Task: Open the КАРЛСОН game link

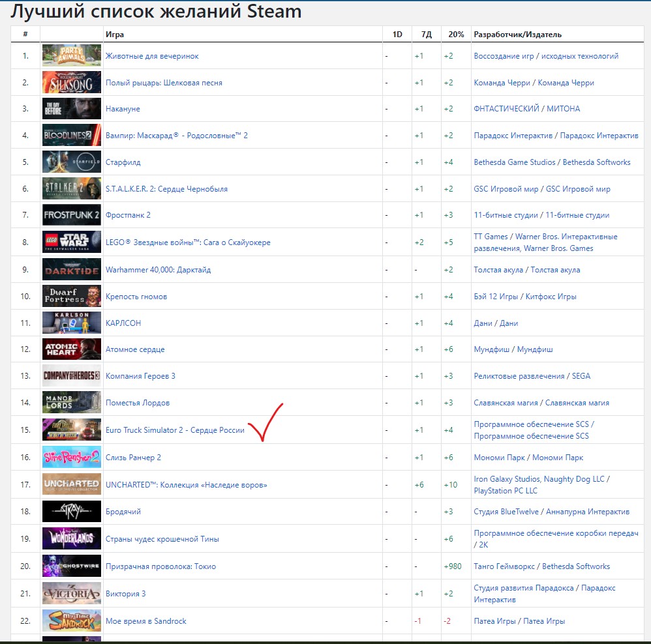Action: [x=123, y=323]
